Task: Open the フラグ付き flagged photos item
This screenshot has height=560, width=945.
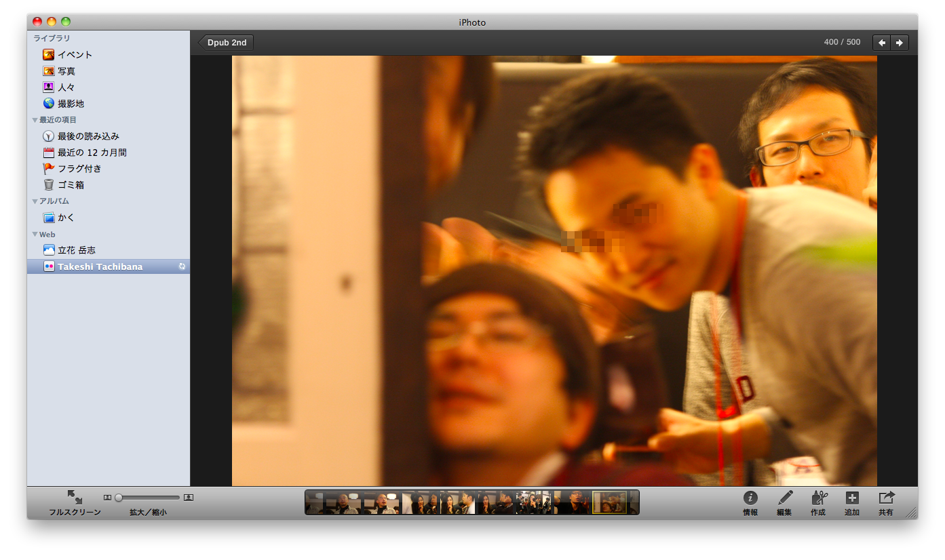Action: (x=79, y=169)
